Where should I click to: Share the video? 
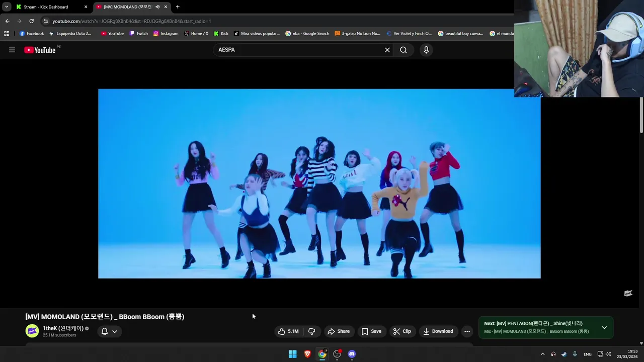pos(339,331)
